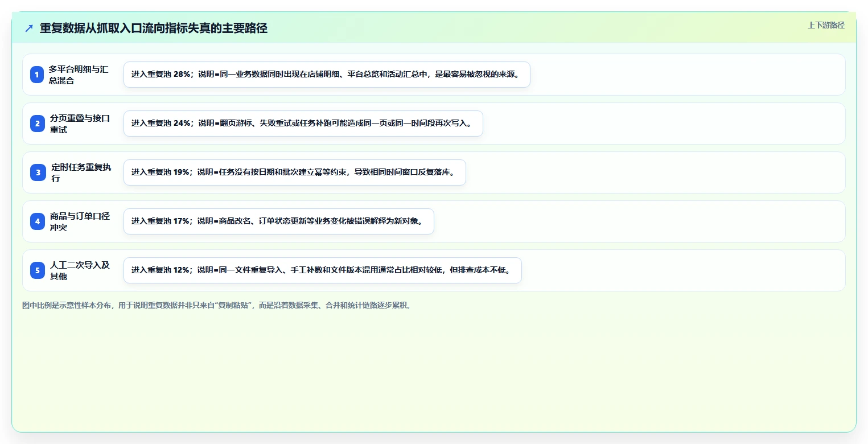868x444 pixels.
Task: Click the 进入重复池 24% description box
Action: [x=303, y=124]
